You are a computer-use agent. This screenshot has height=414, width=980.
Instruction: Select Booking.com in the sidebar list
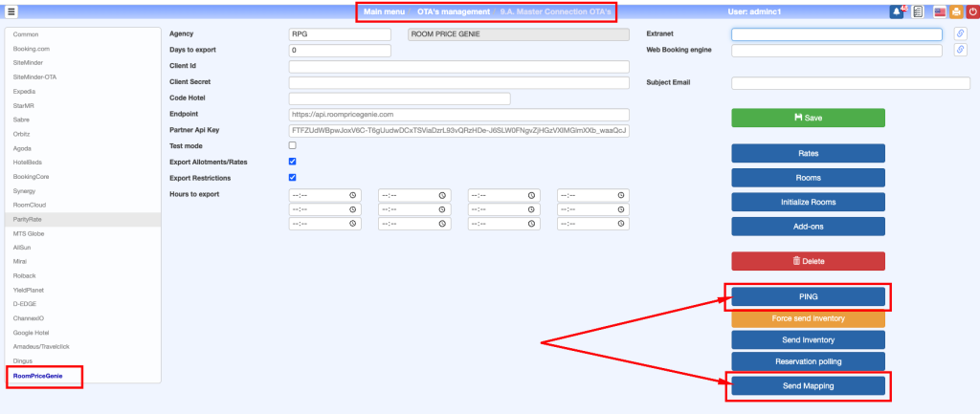click(32, 47)
